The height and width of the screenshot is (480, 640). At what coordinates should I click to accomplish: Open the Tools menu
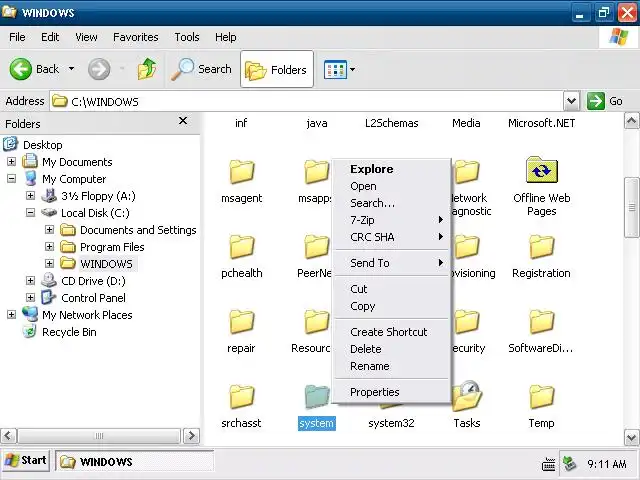tap(187, 37)
